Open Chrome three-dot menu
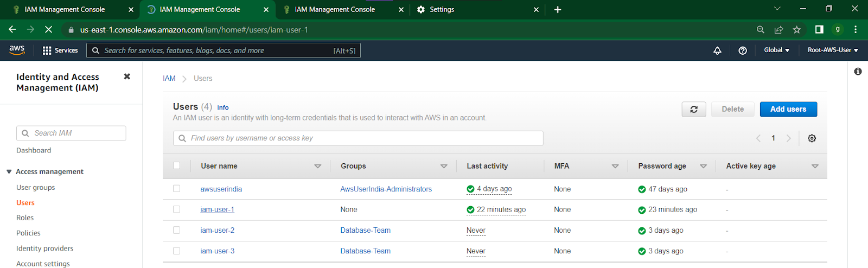Image resolution: width=868 pixels, height=268 pixels. pos(856,30)
